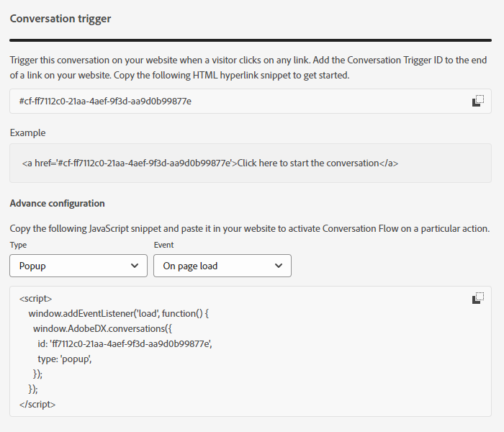Open the Event dropdown showing On page load
Screen dimensions: 504x432
(222, 266)
